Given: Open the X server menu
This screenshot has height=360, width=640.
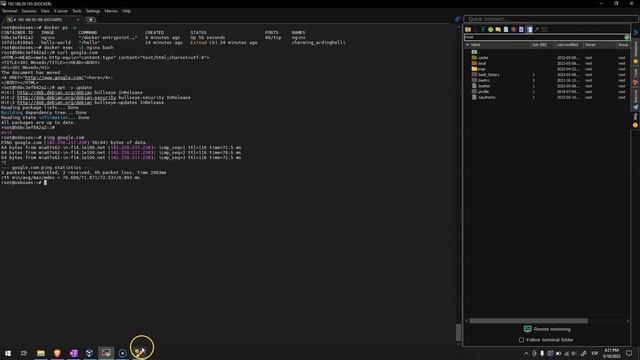Looking at the screenshot, I should tap(61, 11).
